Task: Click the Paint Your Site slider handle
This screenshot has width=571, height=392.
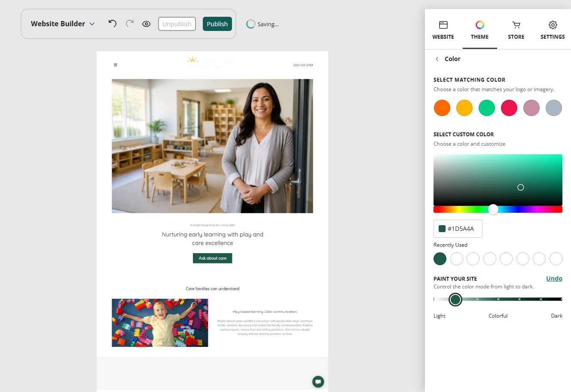Action: [455, 299]
